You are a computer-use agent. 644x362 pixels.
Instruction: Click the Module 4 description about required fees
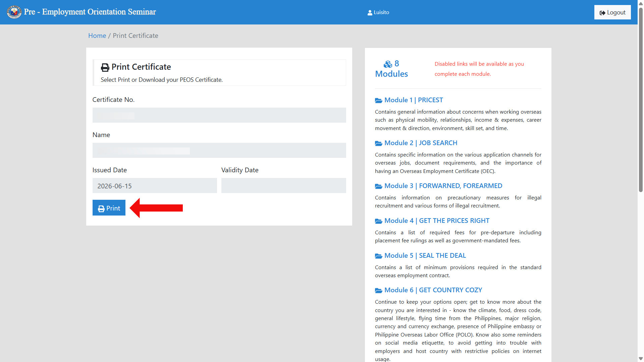click(458, 237)
